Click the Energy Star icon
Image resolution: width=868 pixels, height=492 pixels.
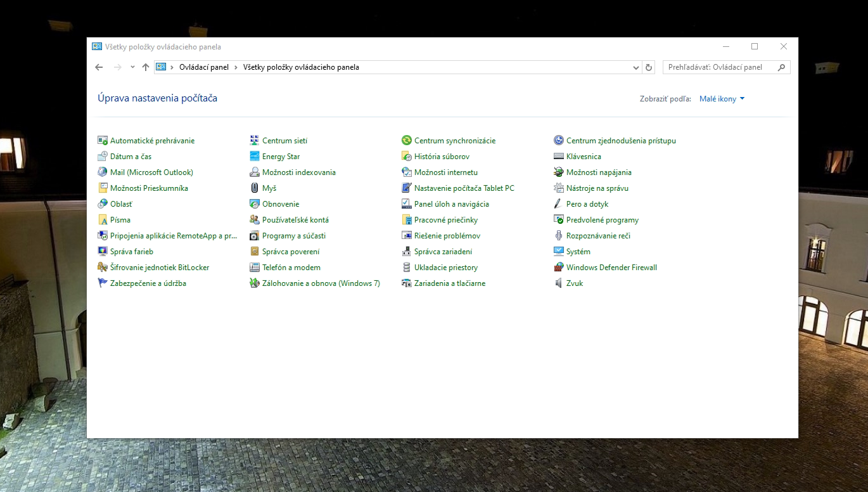[x=254, y=157]
